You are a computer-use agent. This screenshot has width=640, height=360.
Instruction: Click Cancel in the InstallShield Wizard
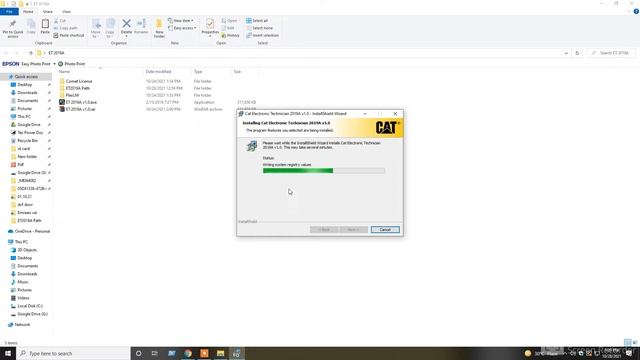385,230
